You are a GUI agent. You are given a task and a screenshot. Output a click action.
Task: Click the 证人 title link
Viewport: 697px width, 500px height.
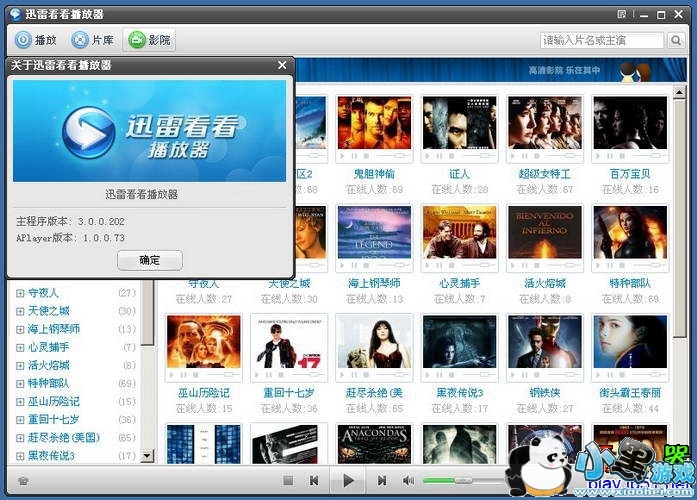(x=459, y=174)
